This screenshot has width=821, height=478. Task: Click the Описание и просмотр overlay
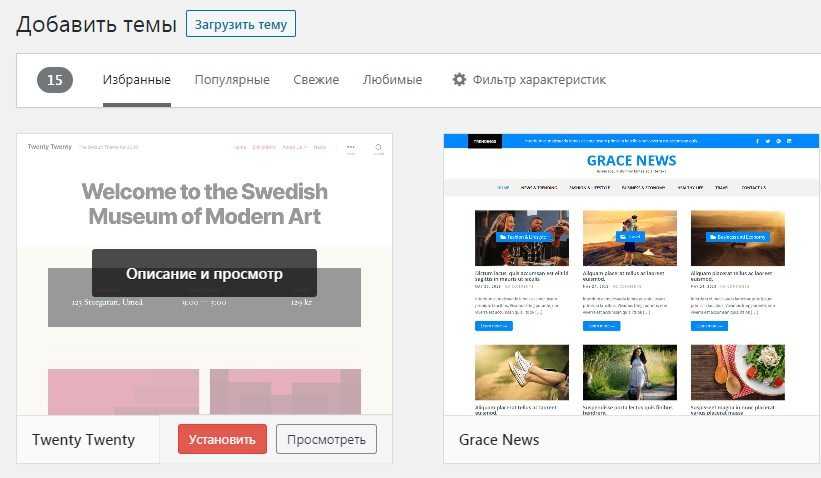(x=204, y=273)
